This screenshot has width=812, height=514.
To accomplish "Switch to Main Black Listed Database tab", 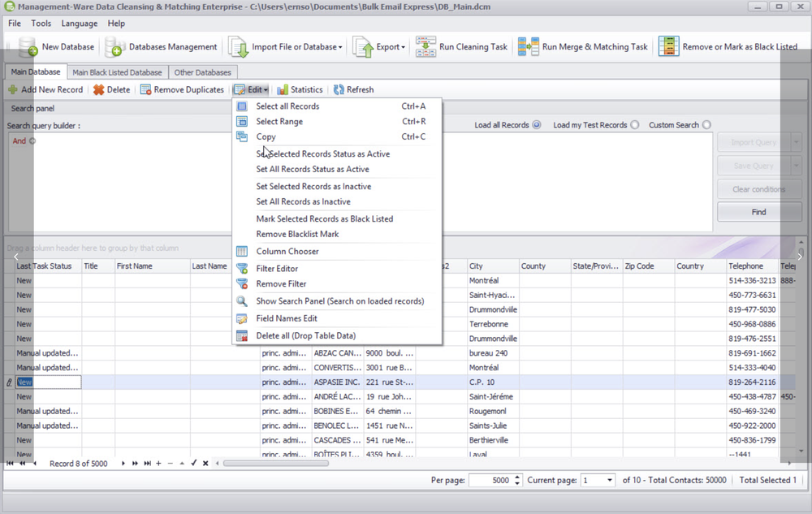I will pyautogui.click(x=117, y=72).
